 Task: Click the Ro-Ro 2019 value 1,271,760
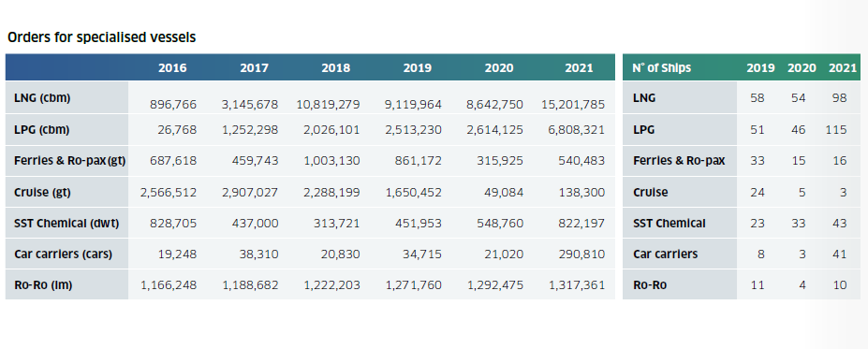[x=413, y=285]
